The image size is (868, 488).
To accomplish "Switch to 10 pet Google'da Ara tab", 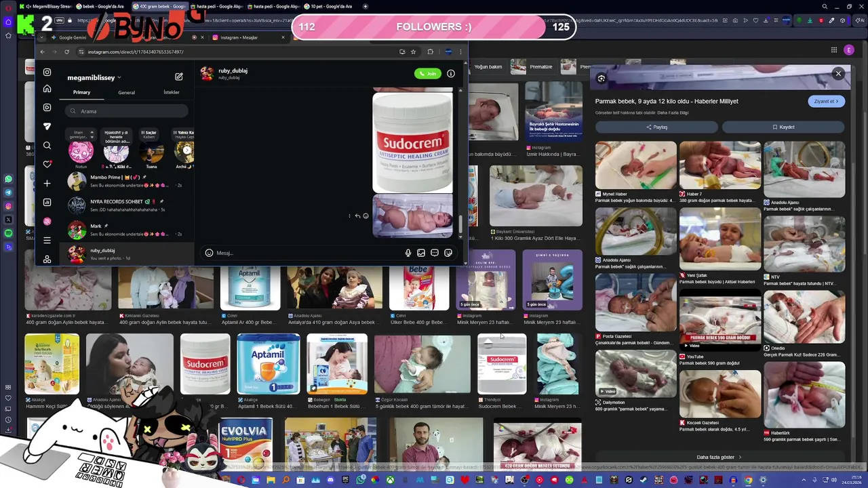I will click(330, 6).
